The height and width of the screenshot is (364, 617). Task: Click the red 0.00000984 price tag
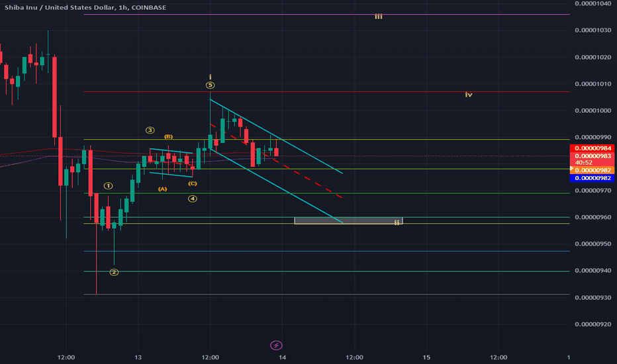tap(593, 148)
